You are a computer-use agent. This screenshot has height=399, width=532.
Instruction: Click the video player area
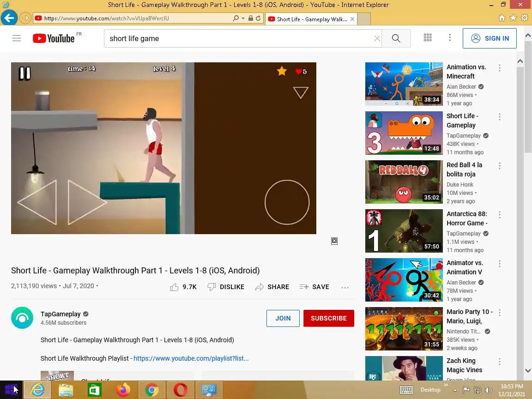coord(163,148)
